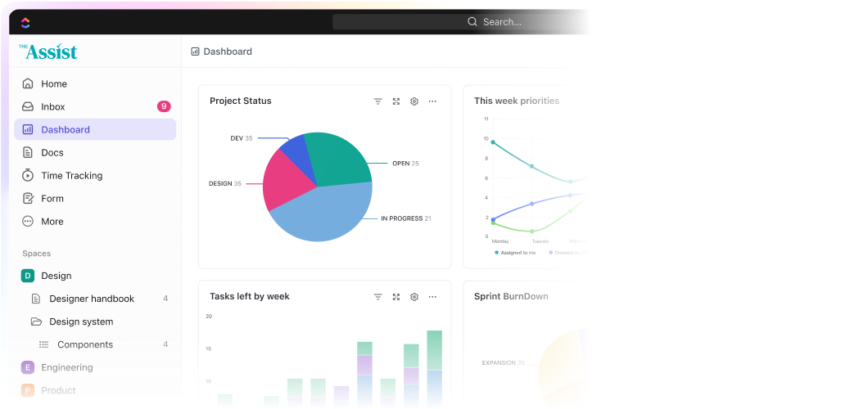
Task: Click the More ellipsis circle icon
Action: click(28, 221)
